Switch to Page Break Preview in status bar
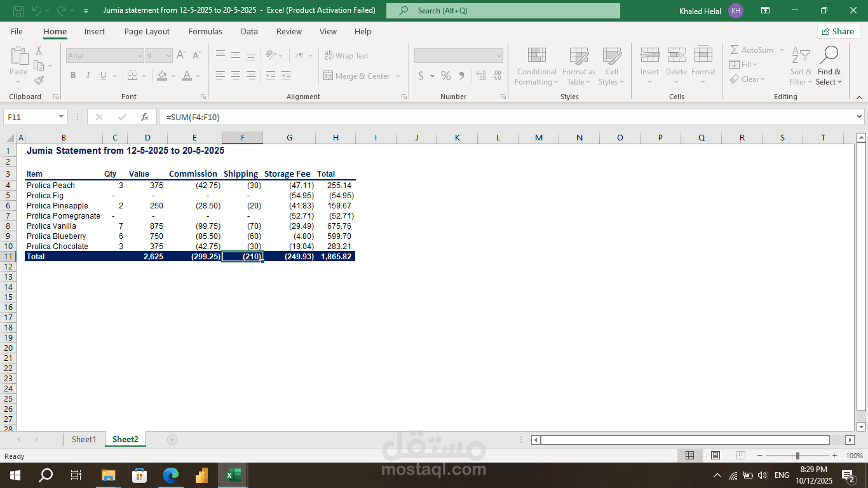The image size is (868, 488). [740, 456]
